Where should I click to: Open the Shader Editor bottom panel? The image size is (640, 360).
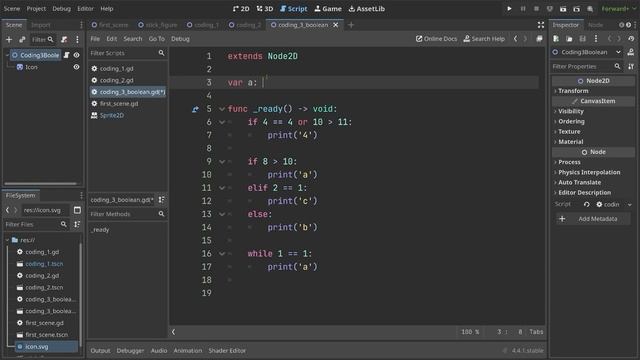tap(227, 351)
